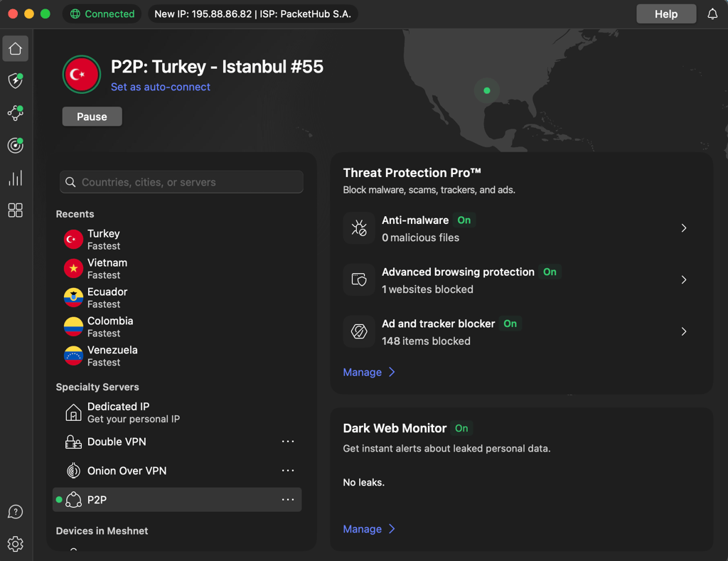Click the Dedicated IP house icon
Viewport: 728px width, 561px height.
coord(73,412)
